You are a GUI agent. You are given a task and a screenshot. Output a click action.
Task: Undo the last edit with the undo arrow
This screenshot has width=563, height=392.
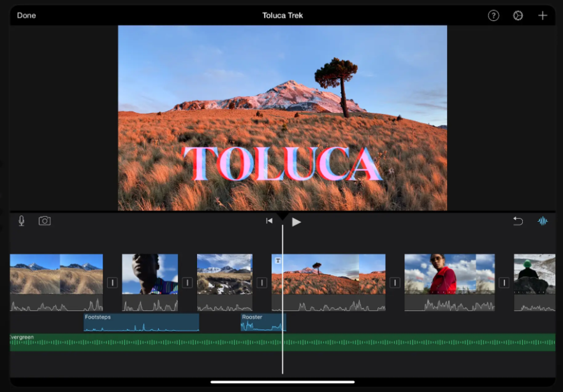[518, 221]
